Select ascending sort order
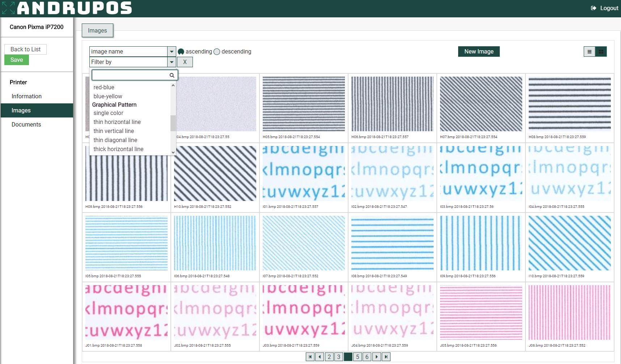This screenshot has height=364, width=621. (x=181, y=52)
